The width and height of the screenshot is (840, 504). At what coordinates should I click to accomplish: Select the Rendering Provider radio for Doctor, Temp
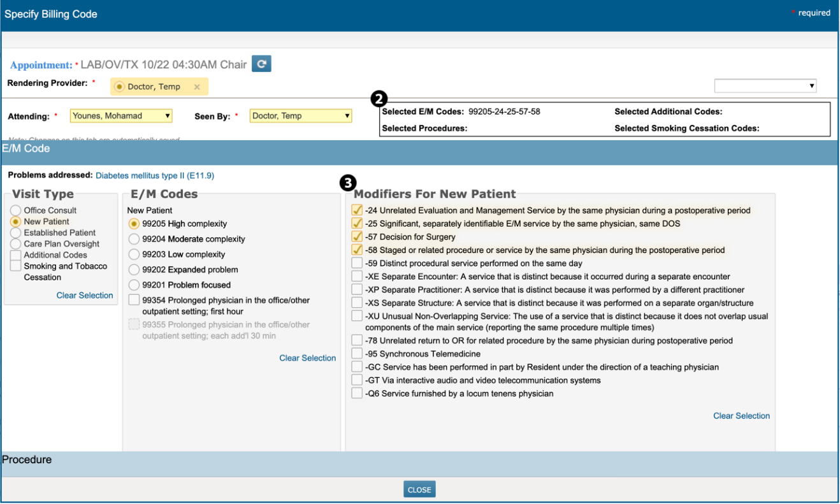pos(120,87)
